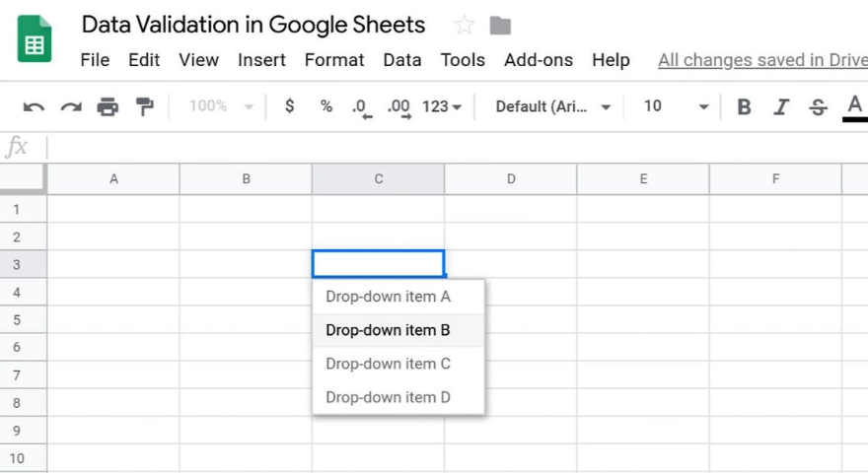Open the zoom 100% dropdown
The width and height of the screenshot is (868, 473).
pos(221,106)
